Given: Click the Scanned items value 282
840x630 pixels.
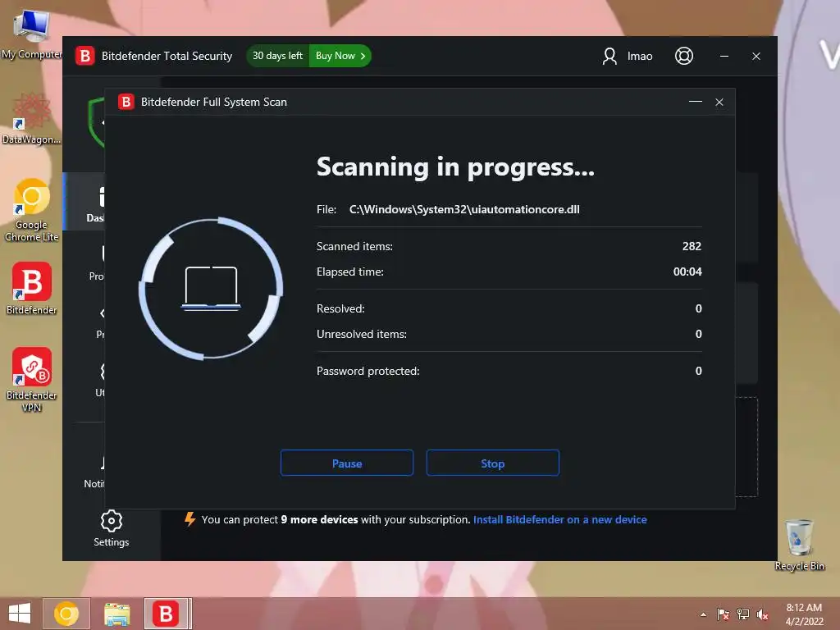Looking at the screenshot, I should click(x=692, y=246).
